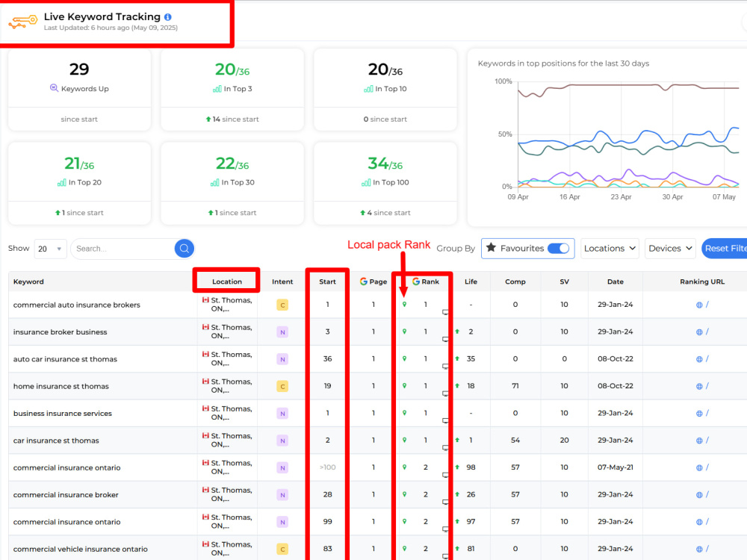Open ranking URL globe for auto car insurance st thomas
Viewport: 747px width, 560px height.
click(x=699, y=359)
